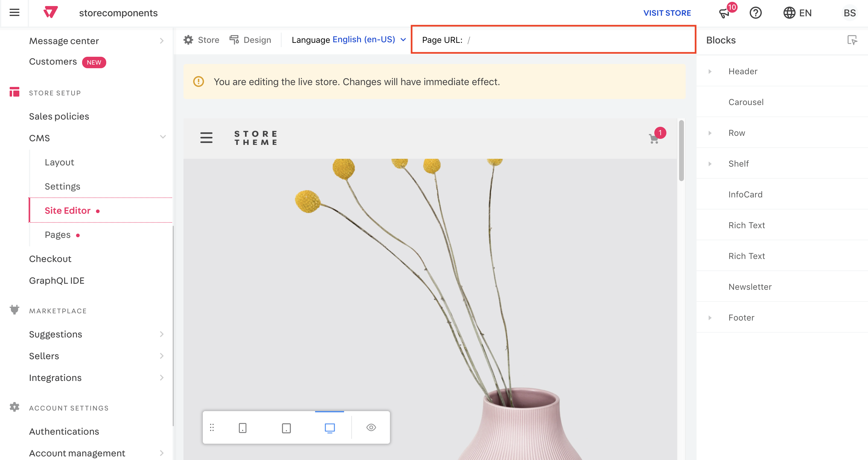The image size is (868, 460).
Task: Open Site Editor menu item
Action: [68, 210]
